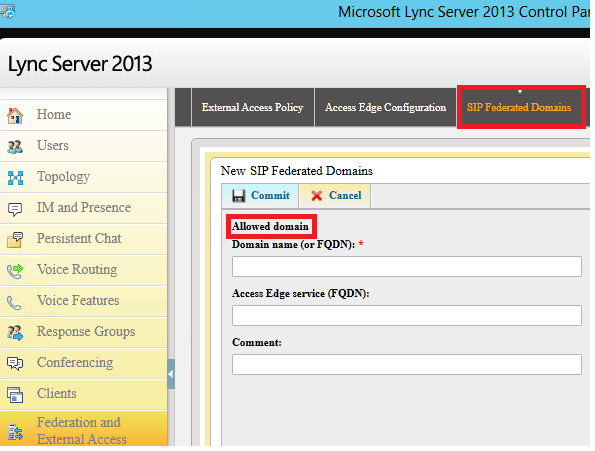The image size is (595, 451).
Task: Switch to External Access Policy tab
Action: click(253, 107)
